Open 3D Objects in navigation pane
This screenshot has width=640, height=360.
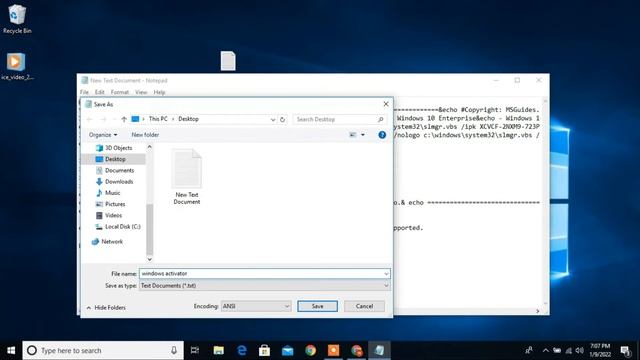click(x=114, y=148)
